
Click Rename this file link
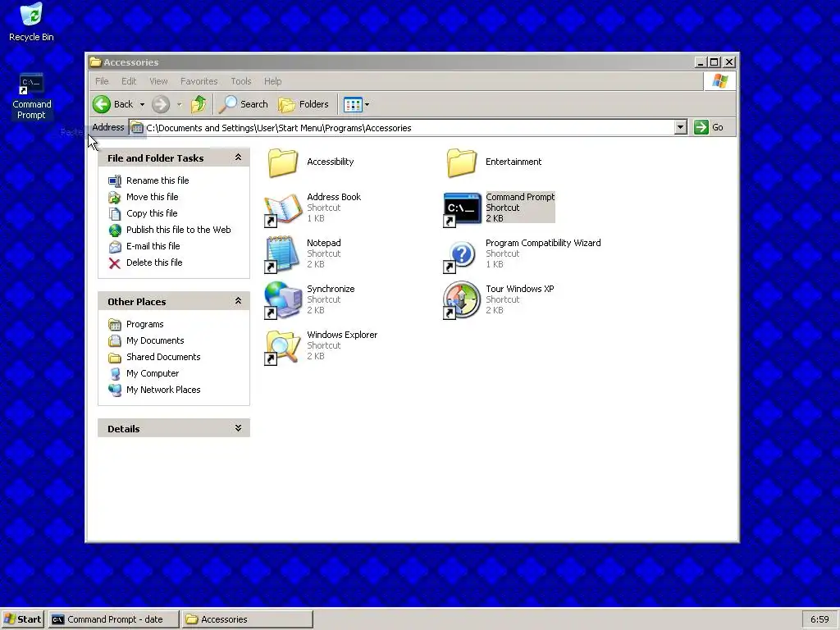(157, 180)
